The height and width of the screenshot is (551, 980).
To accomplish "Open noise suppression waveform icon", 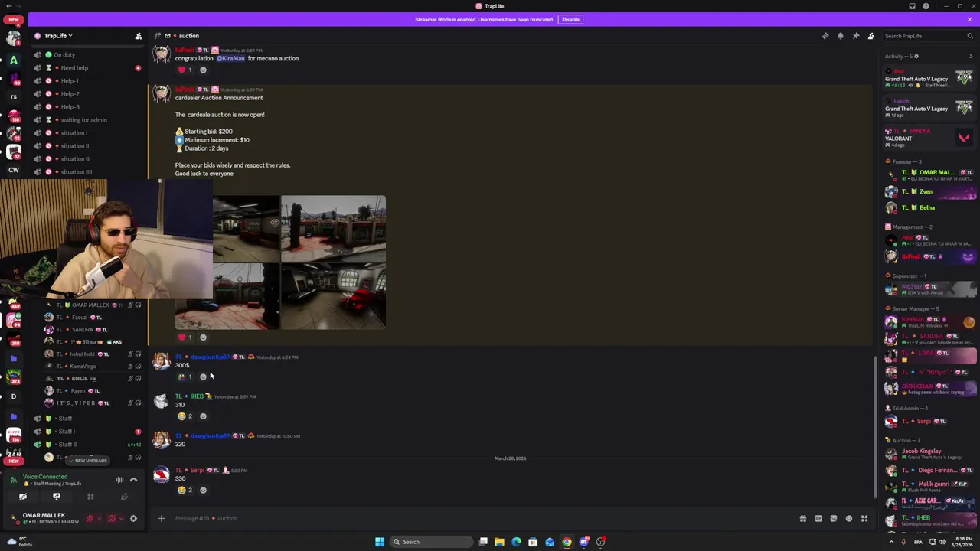I will (119, 480).
